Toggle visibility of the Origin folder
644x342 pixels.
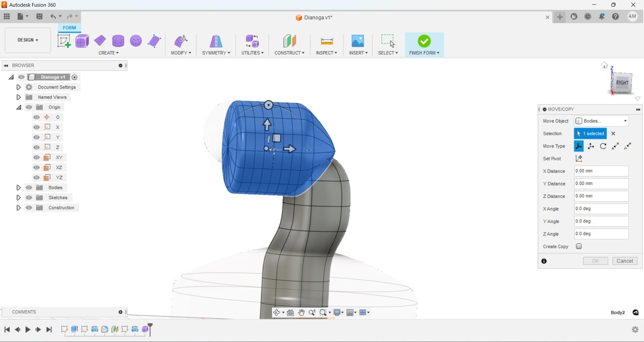pos(29,107)
